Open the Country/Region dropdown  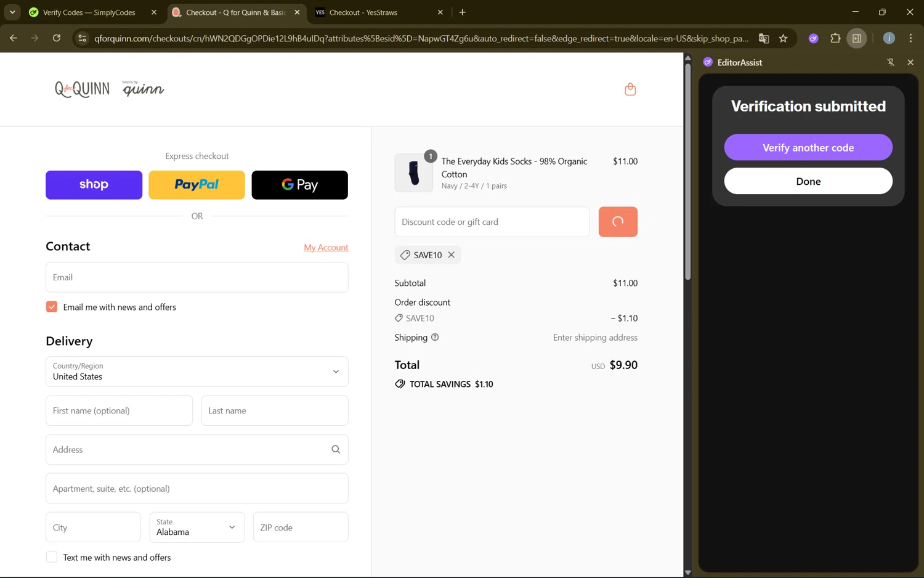coord(197,372)
